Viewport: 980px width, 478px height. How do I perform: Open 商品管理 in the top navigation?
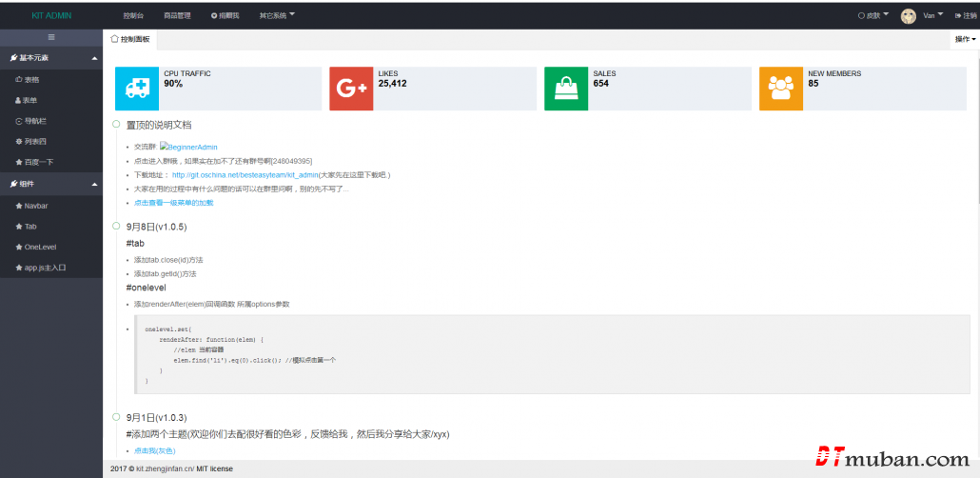point(177,16)
